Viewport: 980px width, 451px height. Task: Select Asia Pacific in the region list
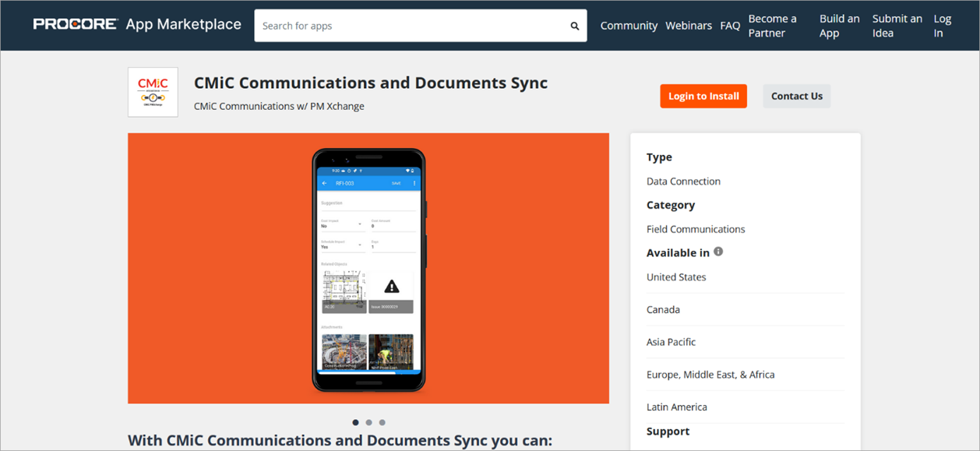(x=671, y=342)
